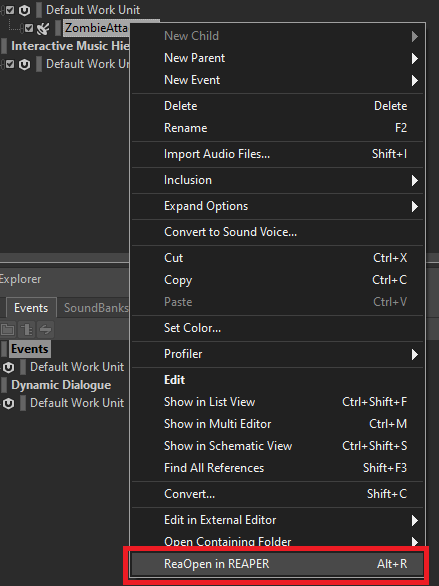The width and height of the screenshot is (439, 586).
Task: Choose Rename from the context menu
Action: tap(277, 128)
